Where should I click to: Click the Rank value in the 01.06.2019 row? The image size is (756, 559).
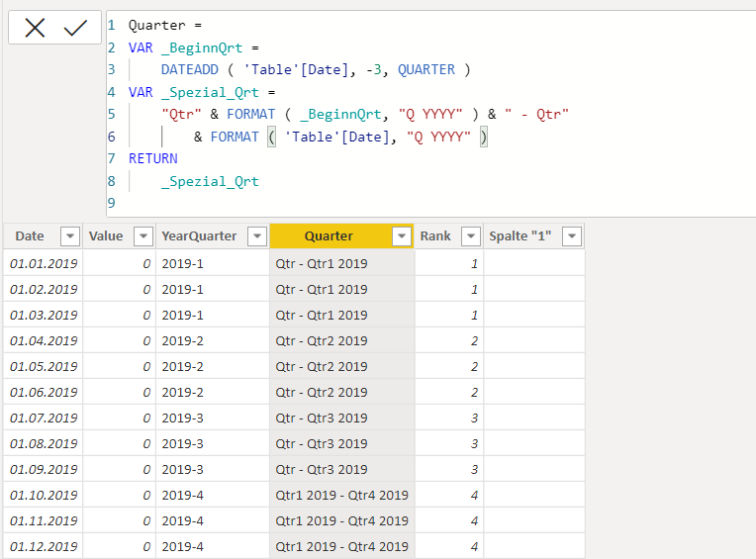point(448,392)
